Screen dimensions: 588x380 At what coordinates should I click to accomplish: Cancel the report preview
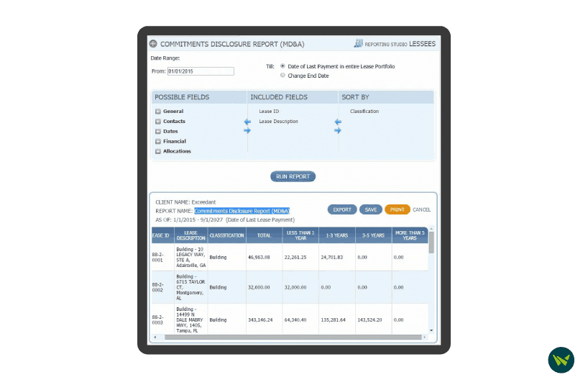click(x=421, y=209)
